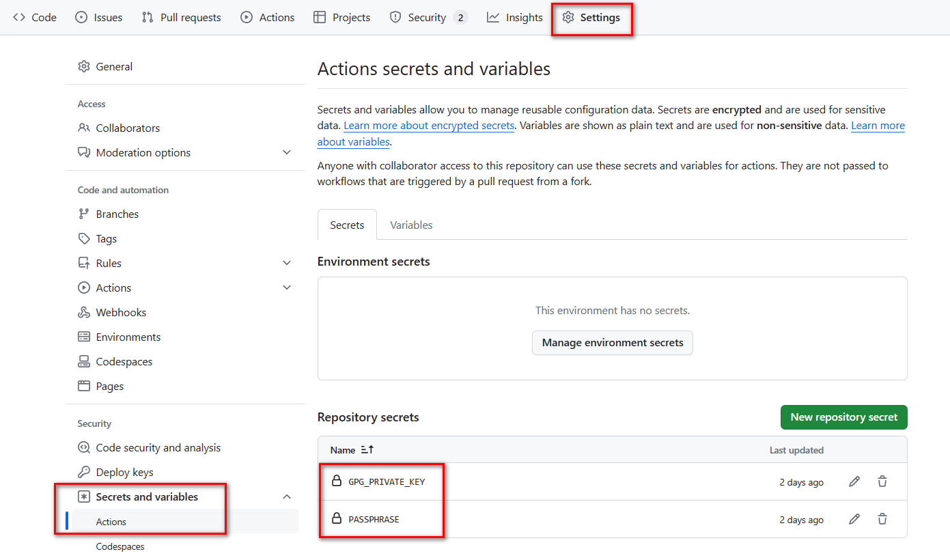Screen dimensions: 950x560
Task: Click the Secrets and variables asterisk icon
Action: coord(84,496)
